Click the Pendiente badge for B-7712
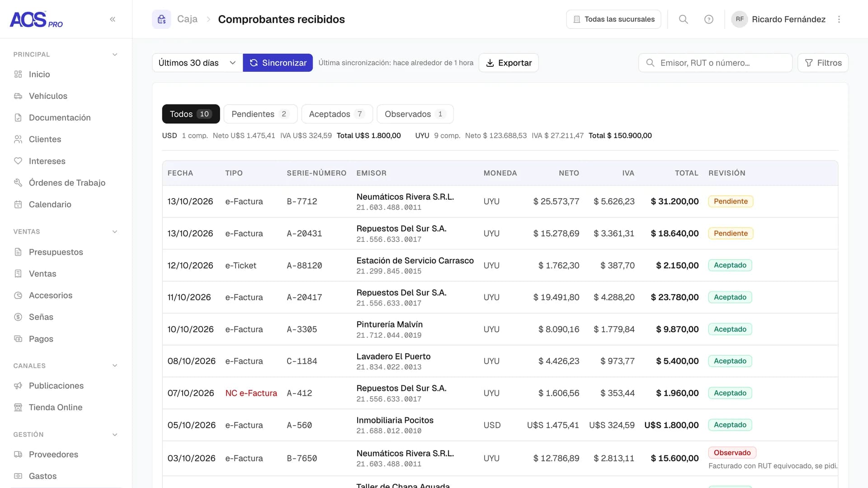868x488 pixels. point(731,201)
